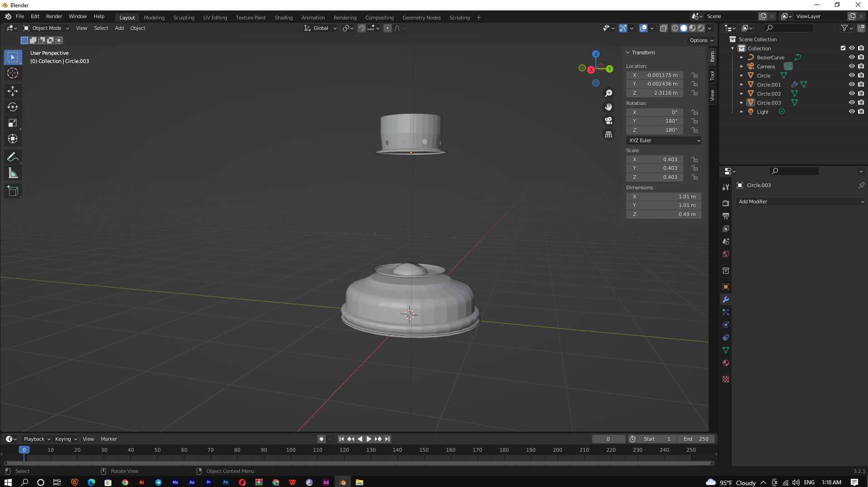Screen dimensions: 868x487
Task: Open the Render menu
Action: [54, 16]
